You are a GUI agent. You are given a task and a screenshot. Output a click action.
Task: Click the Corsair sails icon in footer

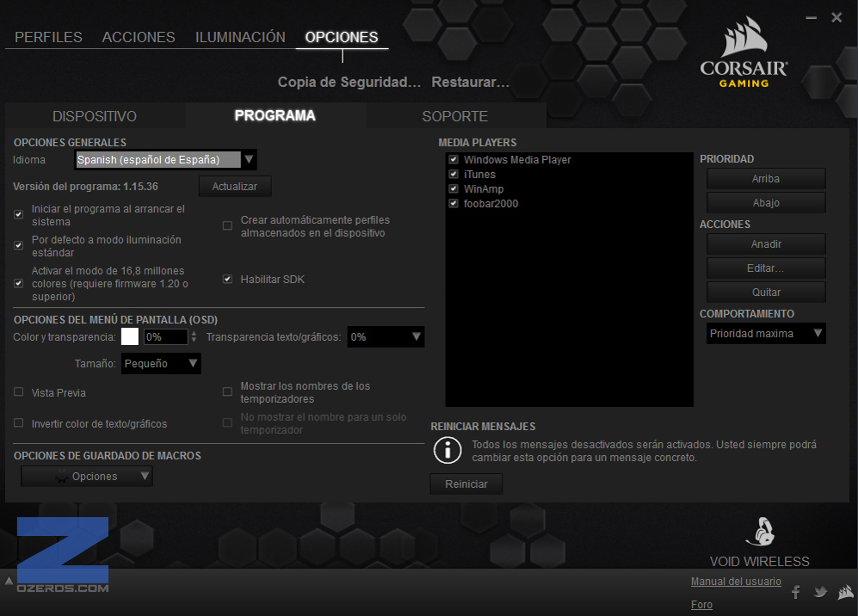coord(845,592)
